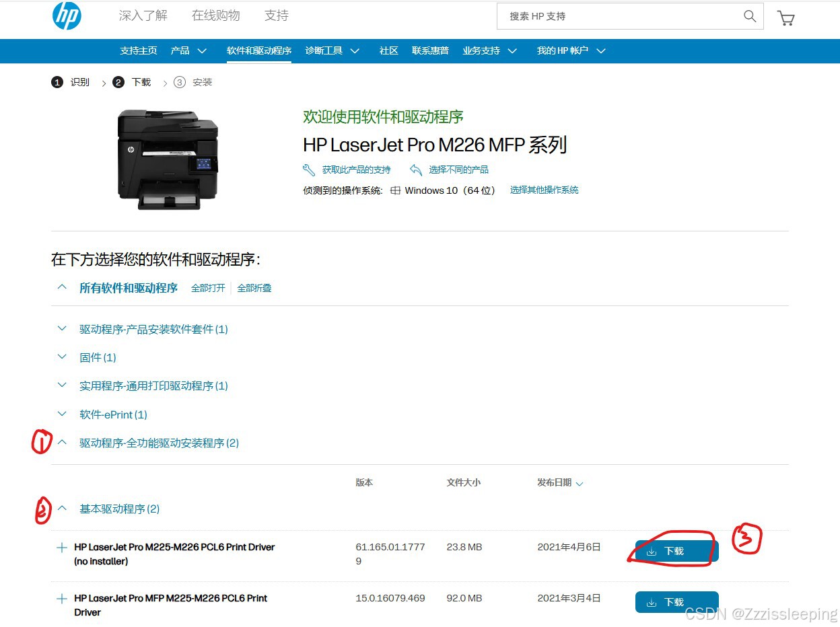
Task: Open the 诊断工具 dropdown menu
Action: tap(332, 51)
